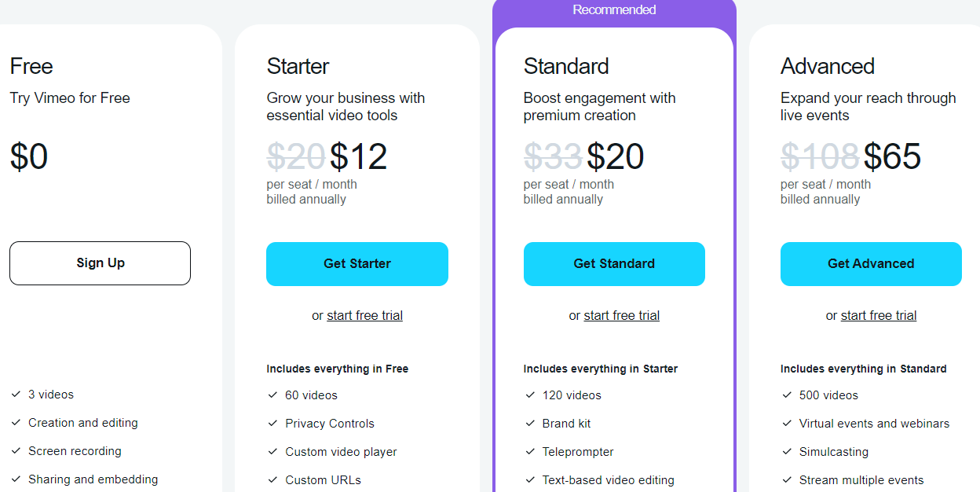Click checkmark icon beside 60 videos
980x492 pixels.
(x=272, y=395)
